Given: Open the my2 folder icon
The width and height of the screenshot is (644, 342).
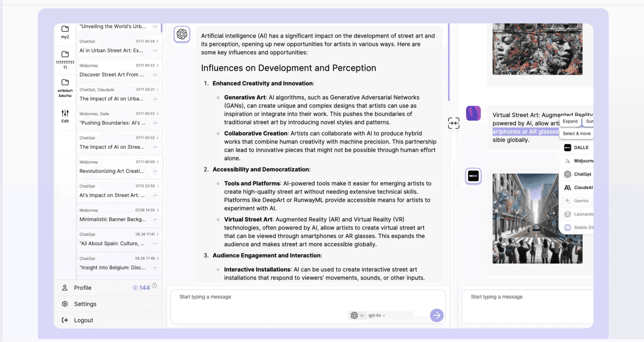Looking at the screenshot, I should click(65, 29).
